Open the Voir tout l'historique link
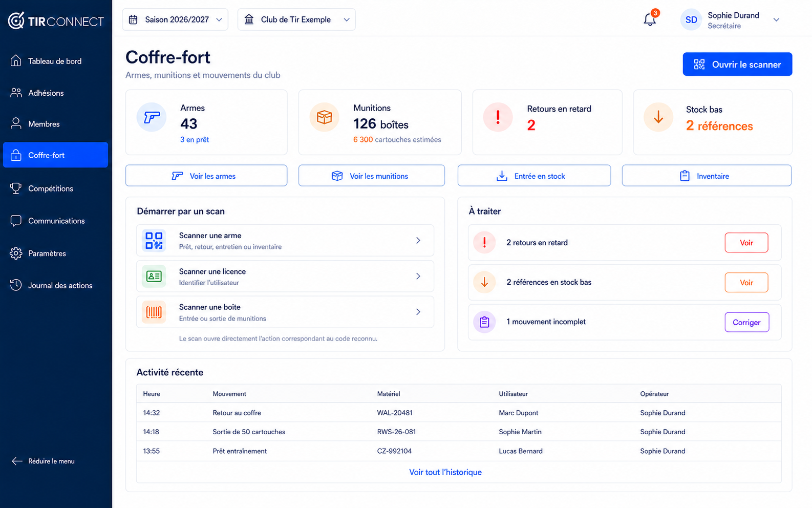The height and width of the screenshot is (508, 812). 445,472
